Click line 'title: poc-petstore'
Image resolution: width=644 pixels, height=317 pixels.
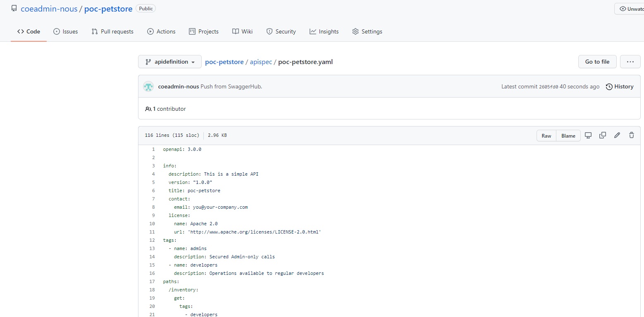(x=194, y=191)
